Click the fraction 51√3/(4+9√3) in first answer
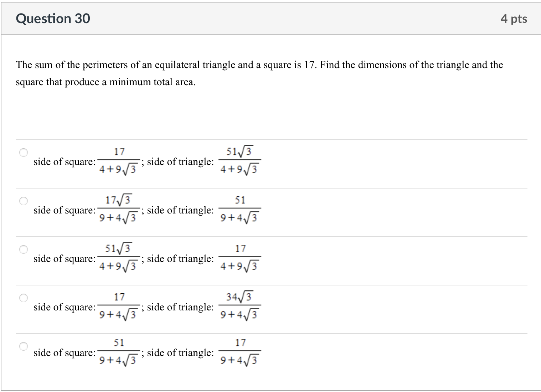541x392 pixels. click(x=240, y=160)
